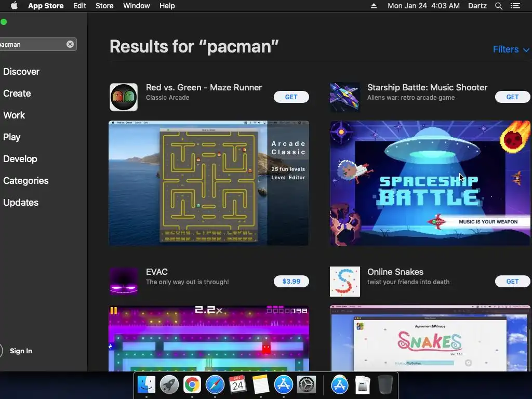Click 'The only way out is through!' text
The image size is (532, 399).
pyautogui.click(x=187, y=282)
